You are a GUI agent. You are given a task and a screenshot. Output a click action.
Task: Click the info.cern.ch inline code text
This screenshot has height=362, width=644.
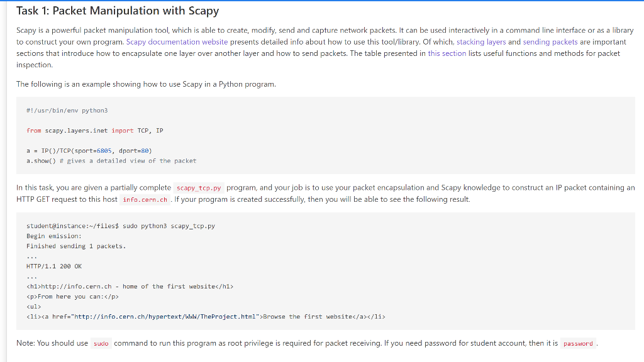coord(145,199)
